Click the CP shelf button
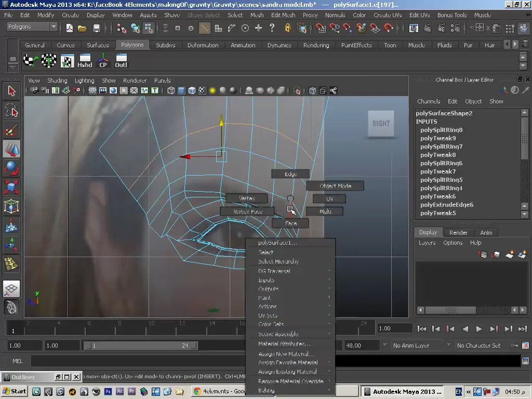The width and height of the screenshot is (532, 399). [103, 61]
